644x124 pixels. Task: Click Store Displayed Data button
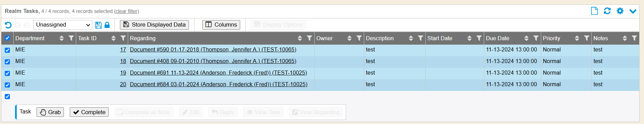coord(154,25)
